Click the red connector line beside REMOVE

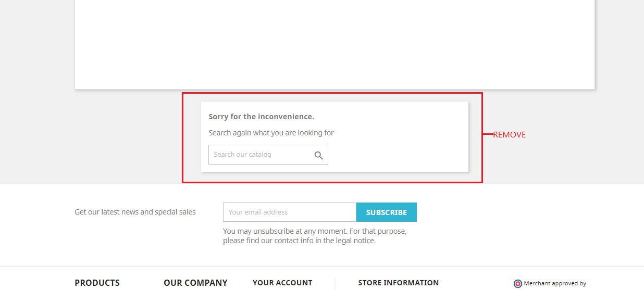pos(488,134)
